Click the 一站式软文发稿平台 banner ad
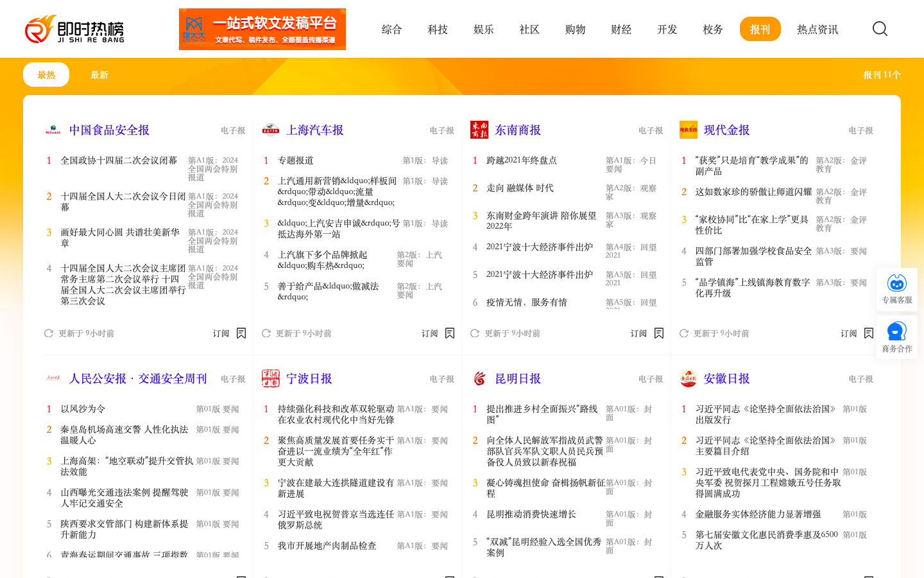 (x=262, y=29)
